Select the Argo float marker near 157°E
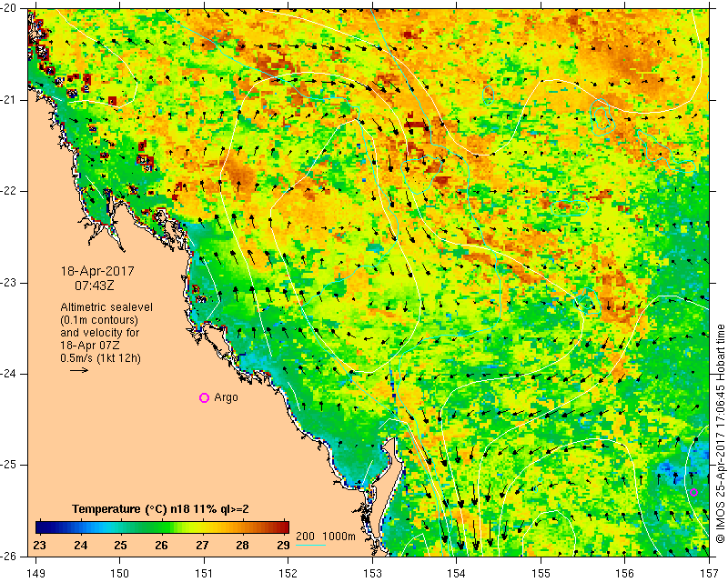Viewport: 728px width, 582px height. (693, 492)
